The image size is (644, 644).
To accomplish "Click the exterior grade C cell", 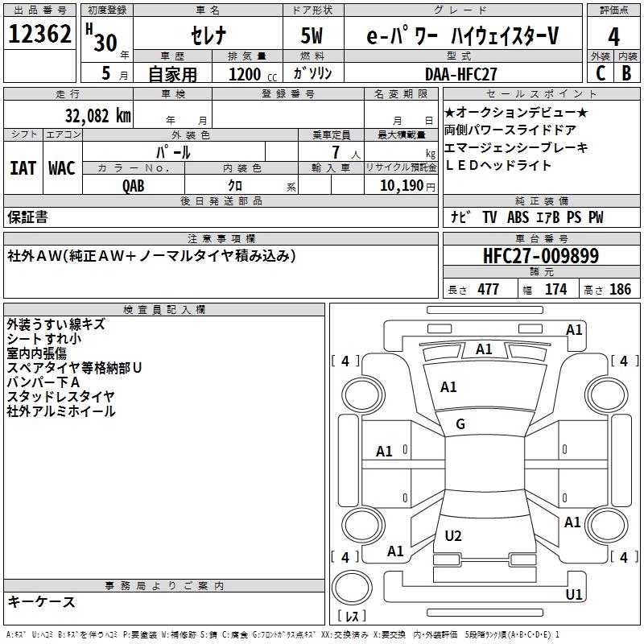I will click(x=601, y=72).
